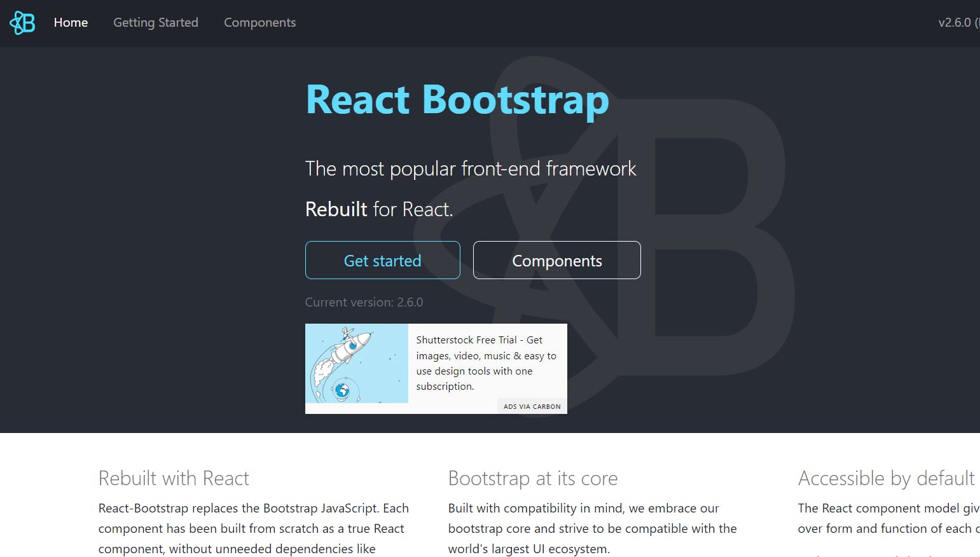Click the React Bootstrap logo icon
980x557 pixels.
[22, 23]
